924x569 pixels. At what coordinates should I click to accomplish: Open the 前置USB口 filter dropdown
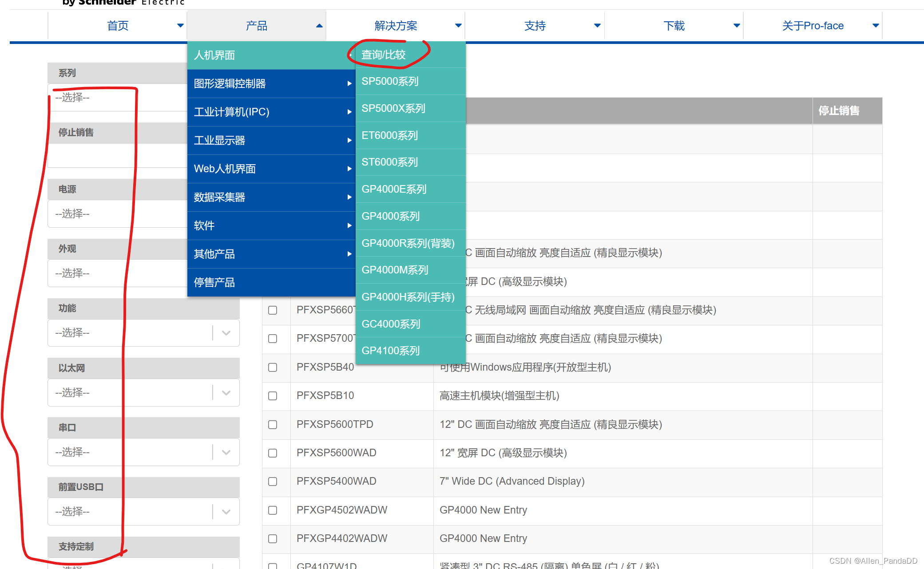click(x=143, y=512)
